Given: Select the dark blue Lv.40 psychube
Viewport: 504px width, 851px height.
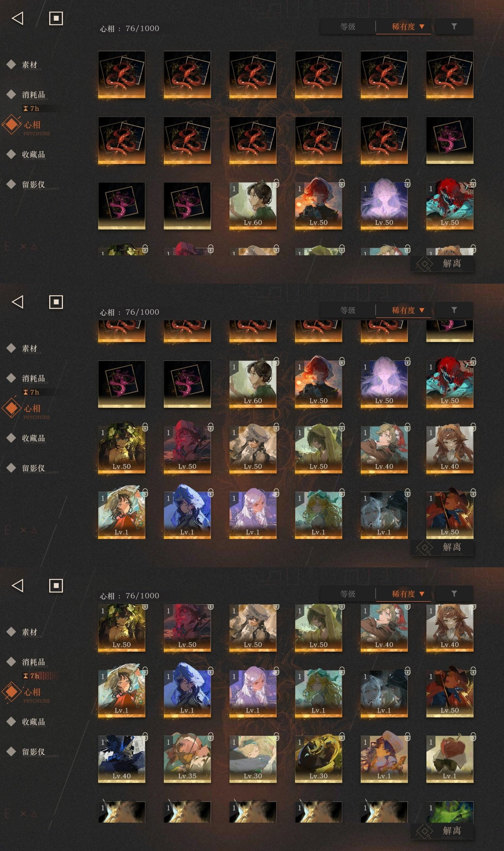Looking at the screenshot, I should (122, 759).
